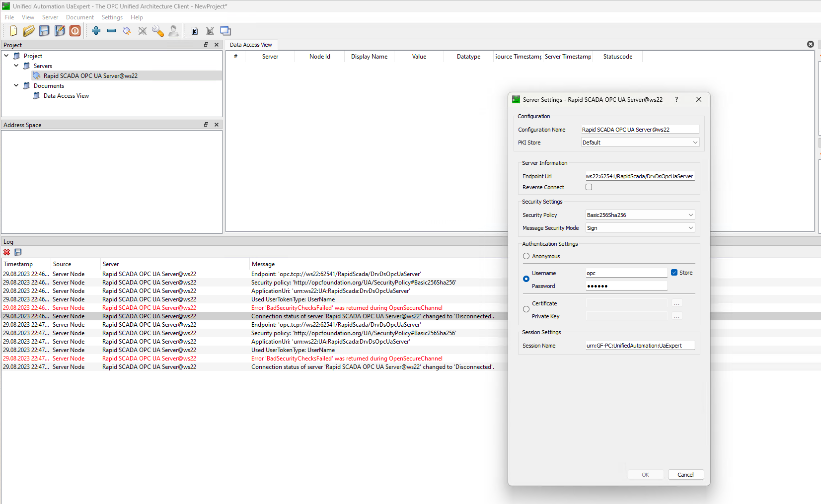Click the remove document toolbar icon
This screenshot has height=504, width=821.
coord(210,31)
